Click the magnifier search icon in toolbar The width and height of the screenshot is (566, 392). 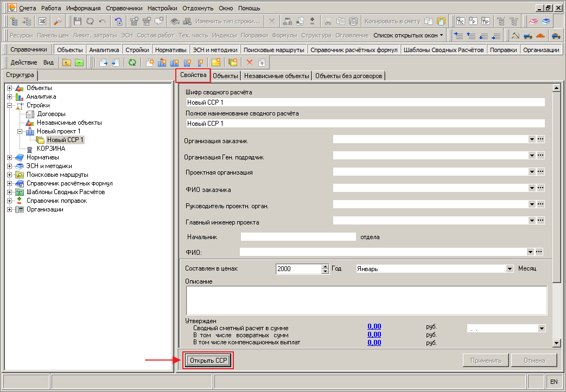click(58, 21)
